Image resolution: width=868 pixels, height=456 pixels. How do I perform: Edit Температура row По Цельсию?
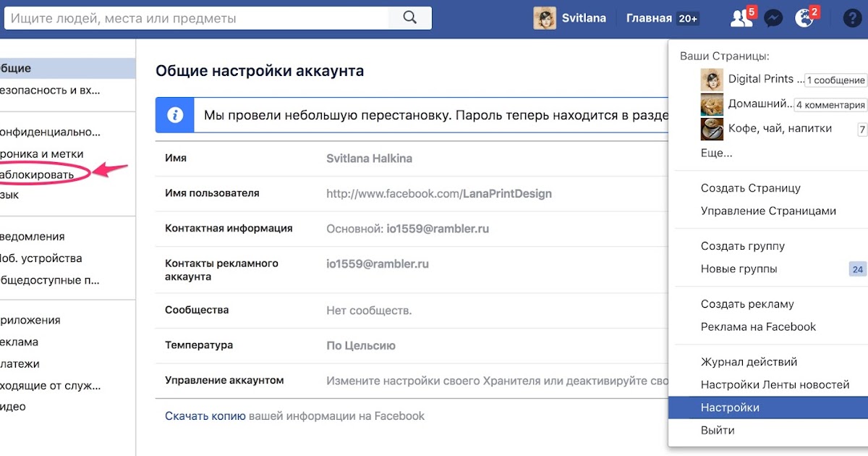coord(412,345)
